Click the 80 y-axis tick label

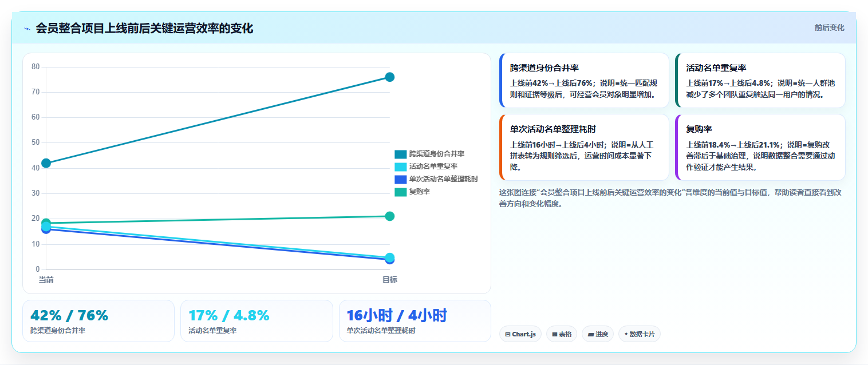(35, 67)
